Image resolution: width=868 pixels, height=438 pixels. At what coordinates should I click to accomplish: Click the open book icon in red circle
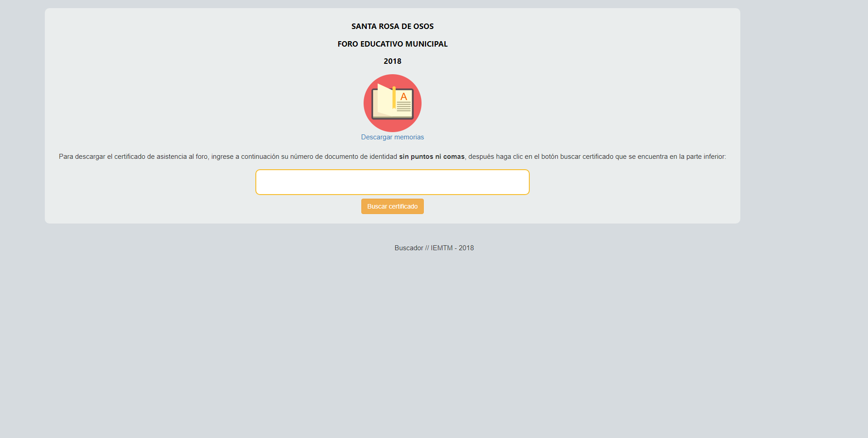point(392,103)
